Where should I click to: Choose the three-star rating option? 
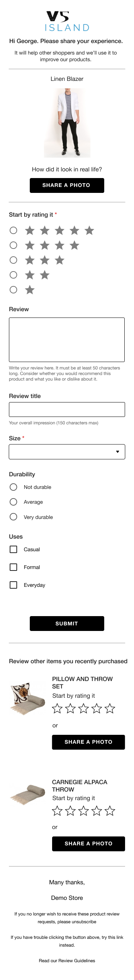tap(13, 260)
